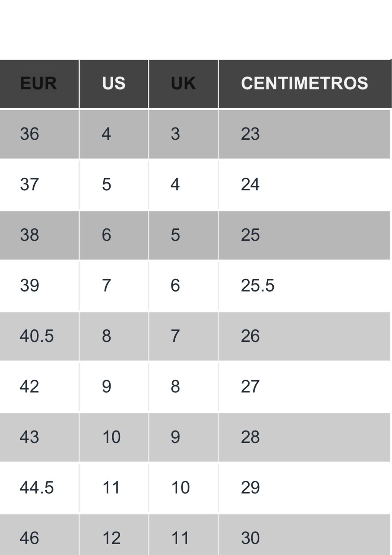Click the 27 centimeters cell
This screenshot has width=392, height=555.
coord(305,387)
